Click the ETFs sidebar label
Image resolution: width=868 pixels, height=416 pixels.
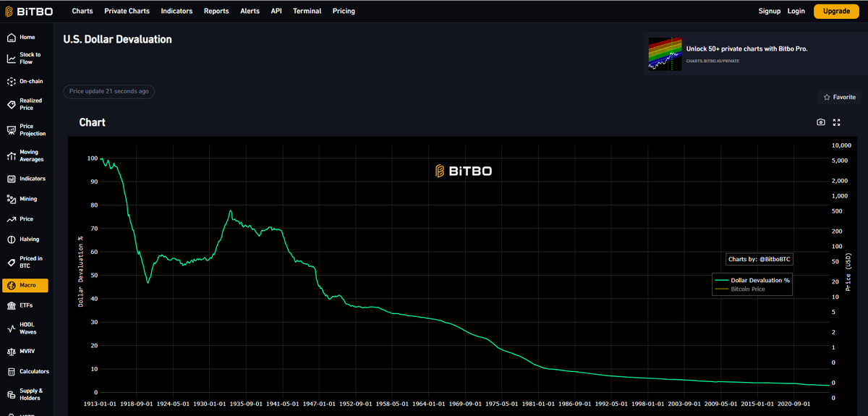click(x=26, y=305)
